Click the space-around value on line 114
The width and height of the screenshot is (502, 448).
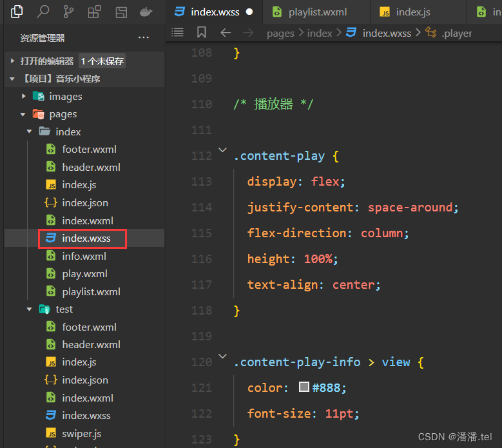(x=410, y=208)
